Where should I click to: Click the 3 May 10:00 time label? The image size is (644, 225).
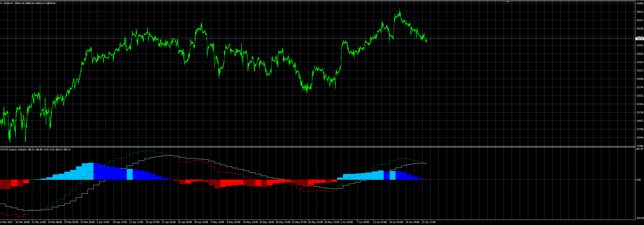click(x=217, y=222)
